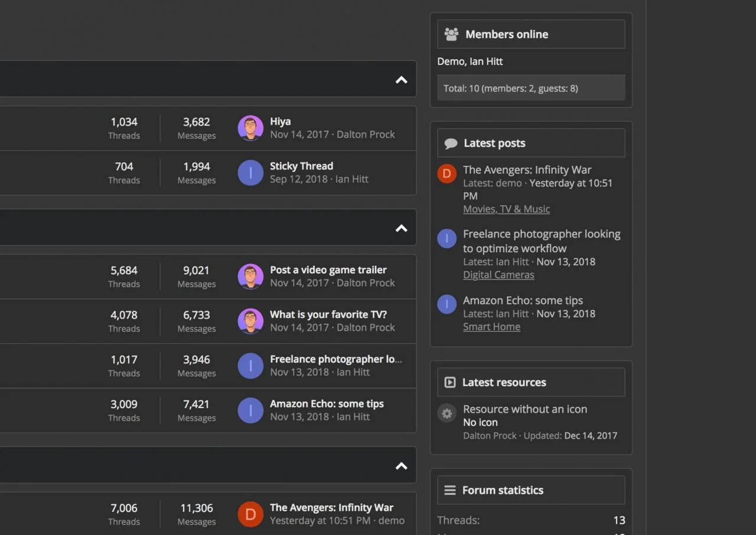Open the Movies, TV & Music forum link
Screen dimensions: 756x535
506,209
